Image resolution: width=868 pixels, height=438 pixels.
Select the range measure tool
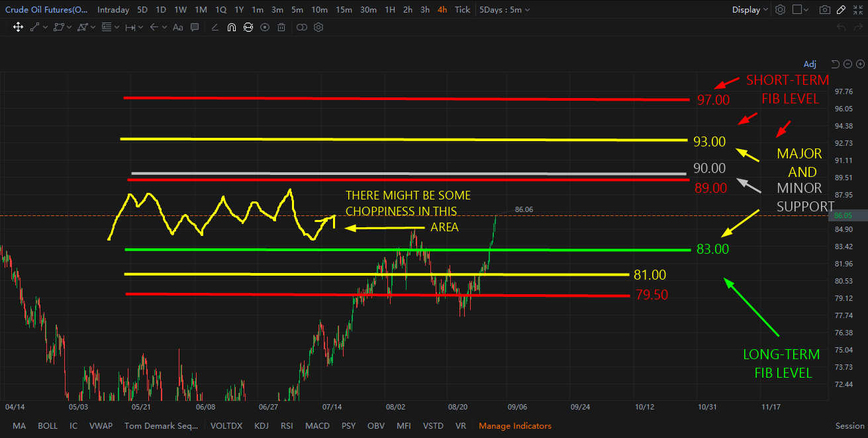[130, 27]
